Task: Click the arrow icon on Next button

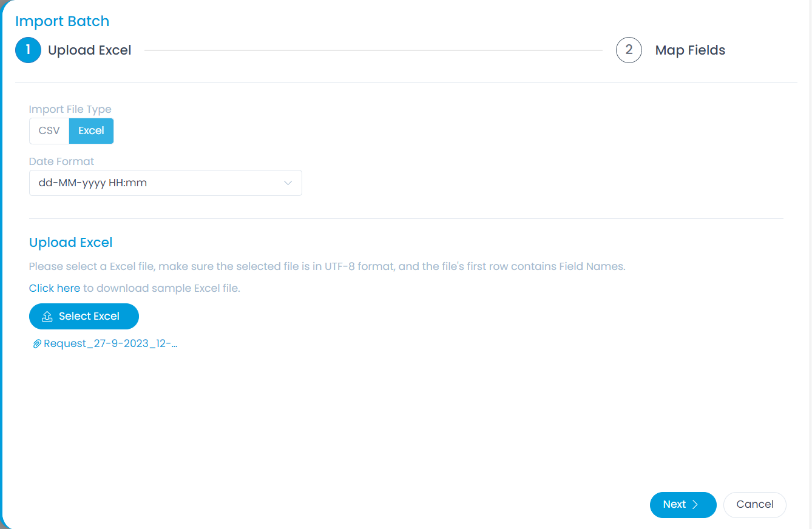Action: (695, 505)
